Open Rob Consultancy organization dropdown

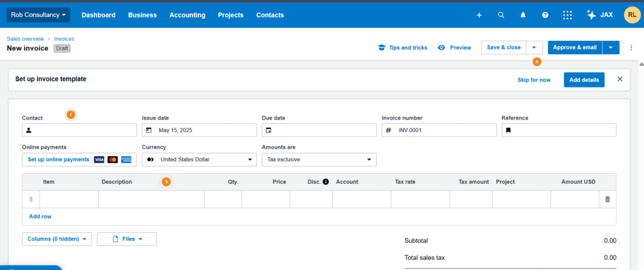[x=38, y=15]
